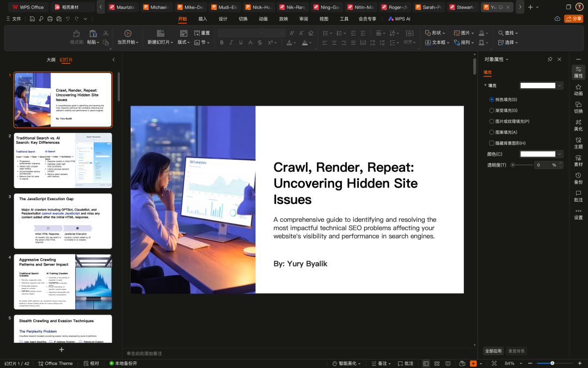Click the undo arrow icon

(68, 19)
